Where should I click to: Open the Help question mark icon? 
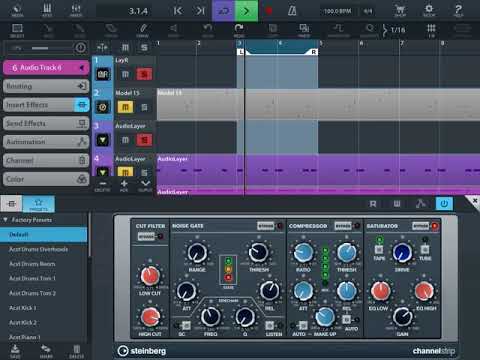tap(458, 10)
